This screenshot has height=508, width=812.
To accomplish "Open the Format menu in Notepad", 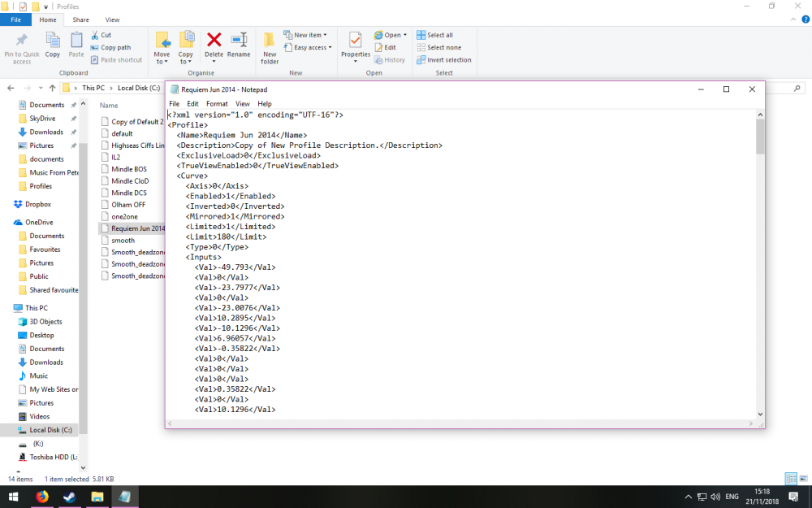I will click(217, 104).
